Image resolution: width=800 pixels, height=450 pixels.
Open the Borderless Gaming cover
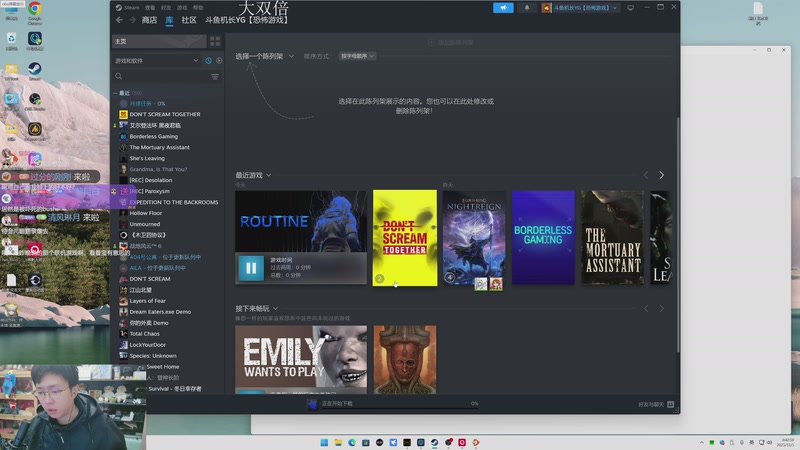coord(543,238)
